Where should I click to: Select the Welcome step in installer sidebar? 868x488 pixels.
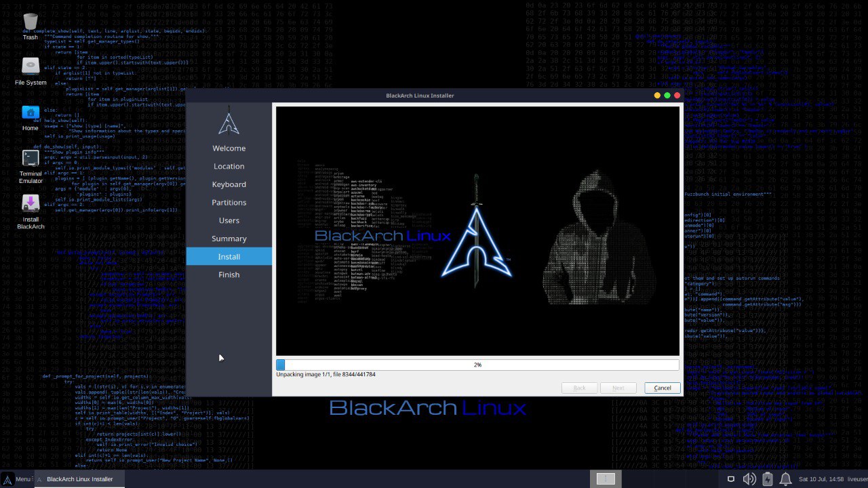click(x=229, y=148)
